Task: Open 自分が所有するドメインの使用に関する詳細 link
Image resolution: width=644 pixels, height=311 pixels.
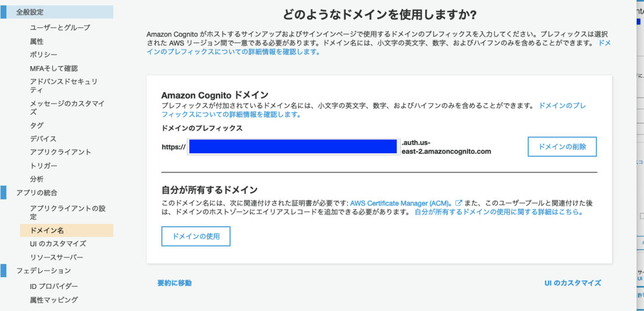Action: pyautogui.click(x=499, y=212)
